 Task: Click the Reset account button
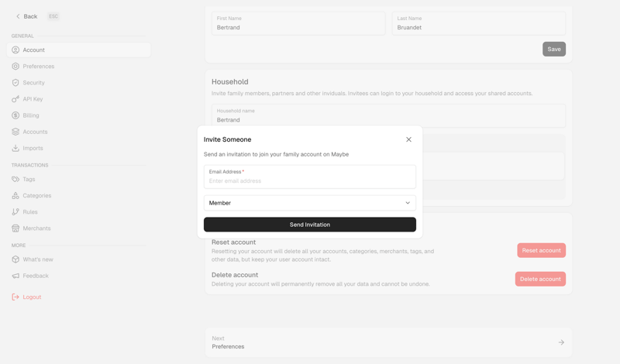point(541,250)
